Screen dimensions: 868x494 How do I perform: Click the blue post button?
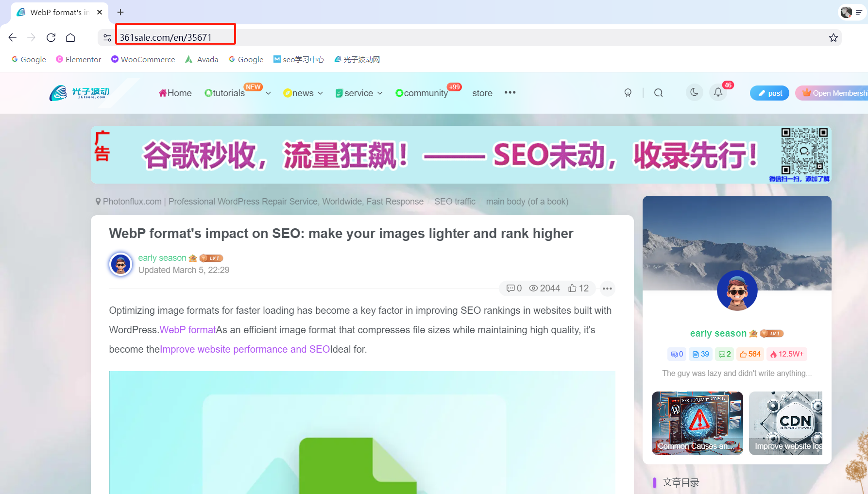769,93
